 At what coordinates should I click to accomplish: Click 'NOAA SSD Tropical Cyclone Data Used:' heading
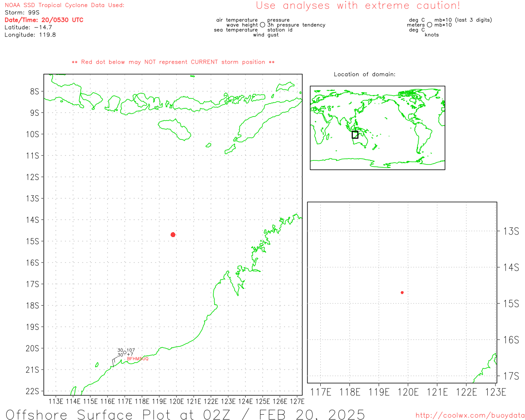tap(64, 5)
